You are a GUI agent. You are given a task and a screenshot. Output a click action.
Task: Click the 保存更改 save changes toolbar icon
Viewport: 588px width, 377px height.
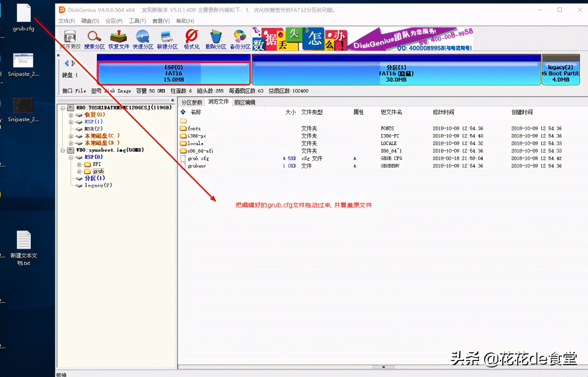[x=70, y=39]
